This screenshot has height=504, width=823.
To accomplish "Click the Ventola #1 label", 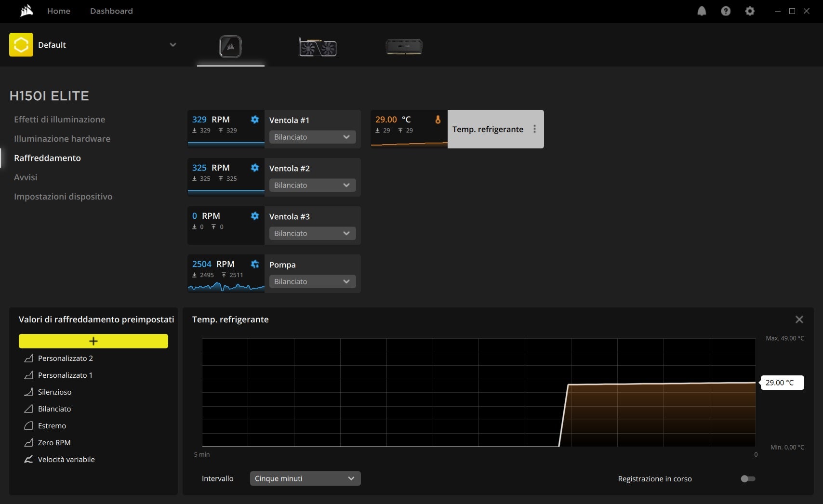I will 289,120.
